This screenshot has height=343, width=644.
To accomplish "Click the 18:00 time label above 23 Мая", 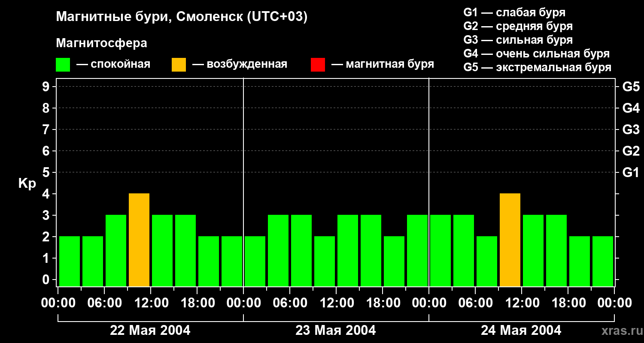I will tap(383, 303).
